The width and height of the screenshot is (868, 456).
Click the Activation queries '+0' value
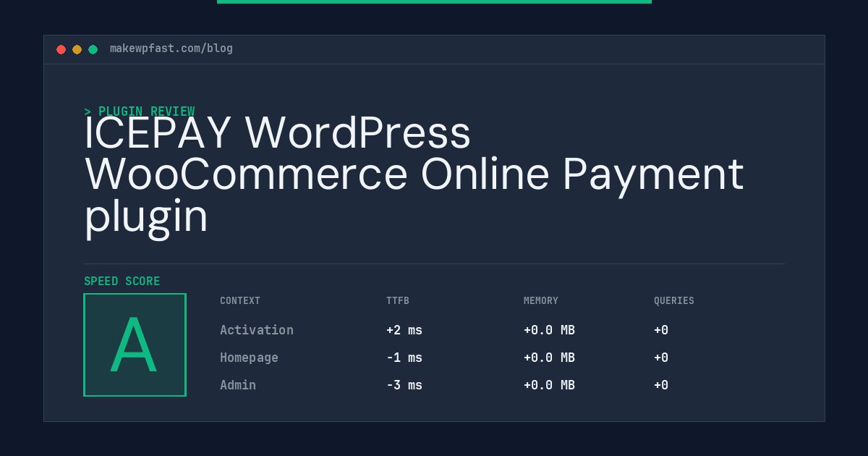[661, 330]
